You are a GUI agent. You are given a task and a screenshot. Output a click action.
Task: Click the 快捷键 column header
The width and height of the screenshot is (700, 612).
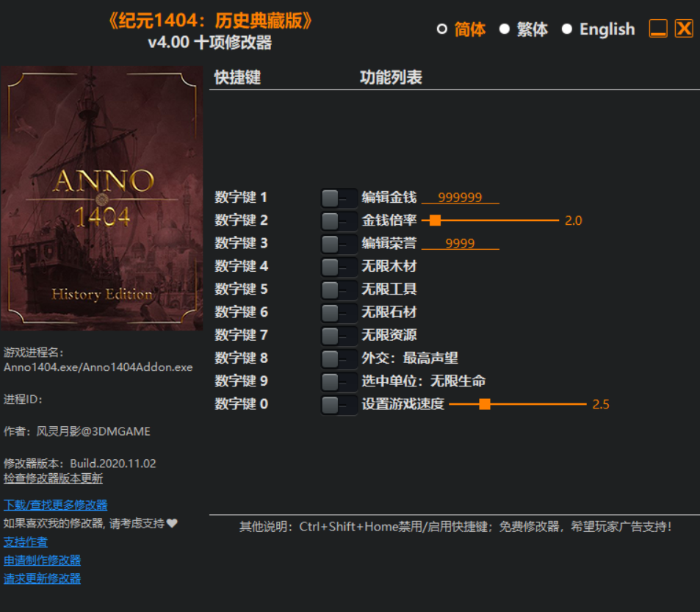pyautogui.click(x=237, y=77)
